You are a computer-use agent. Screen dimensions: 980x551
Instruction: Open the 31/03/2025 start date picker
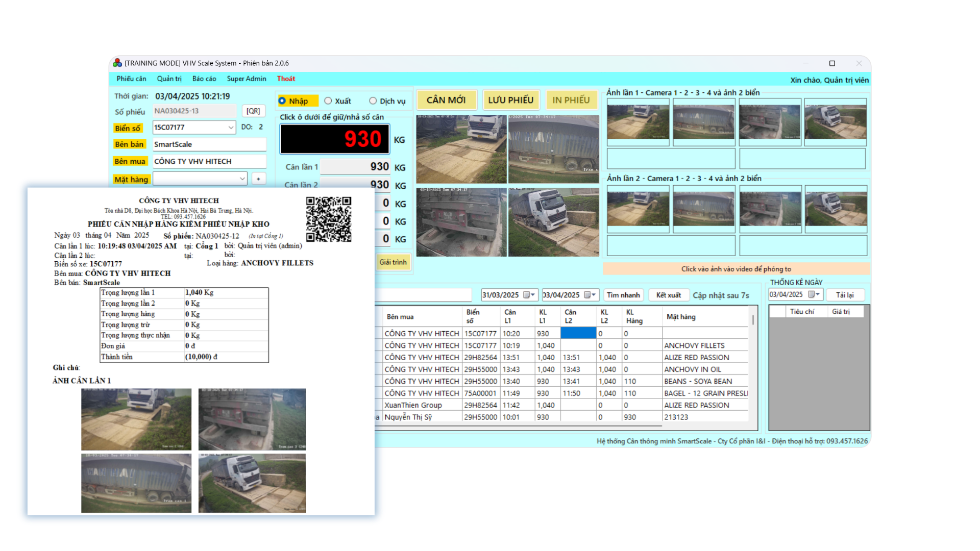click(529, 295)
